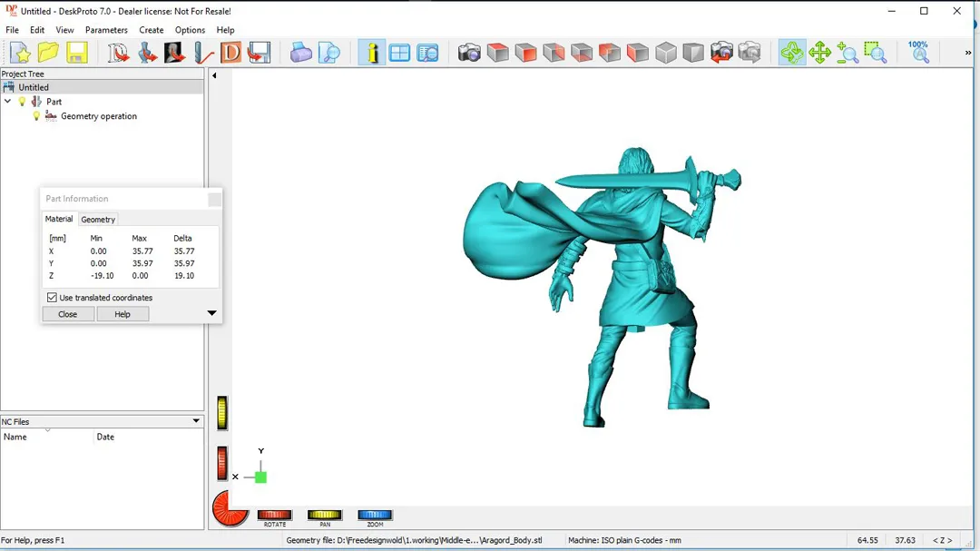Dismiss Part Information with its title-bar box
Viewport: 980px width, 551px height.
(x=214, y=200)
